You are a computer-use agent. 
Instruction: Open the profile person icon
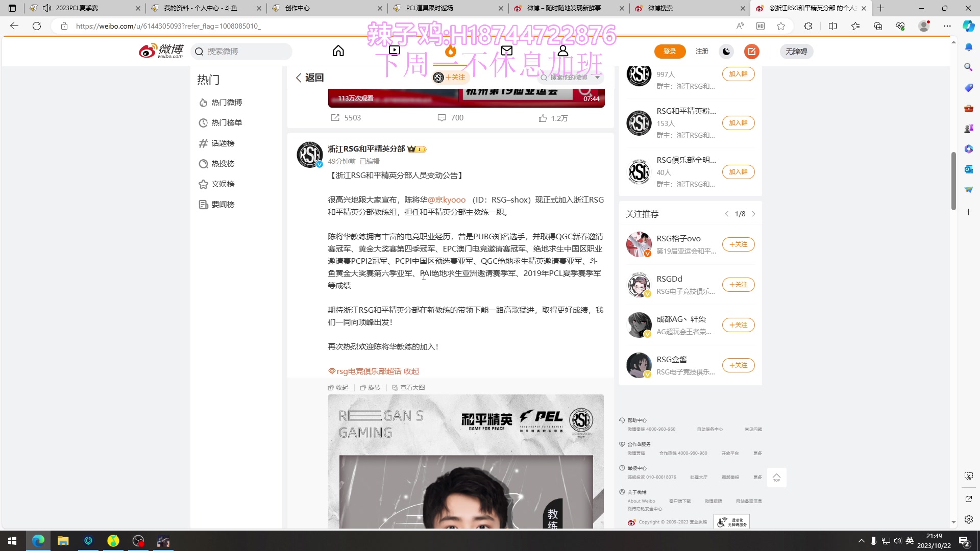tap(562, 51)
